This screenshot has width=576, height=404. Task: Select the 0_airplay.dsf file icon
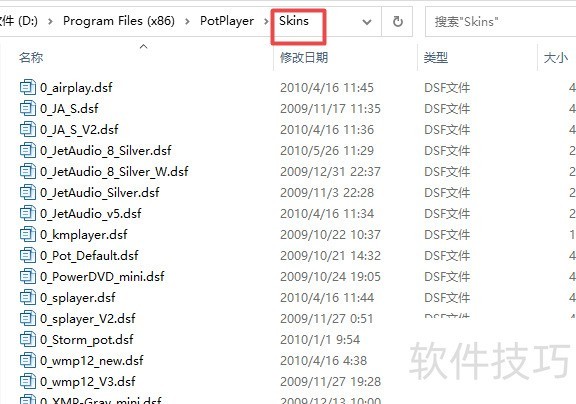click(x=28, y=87)
